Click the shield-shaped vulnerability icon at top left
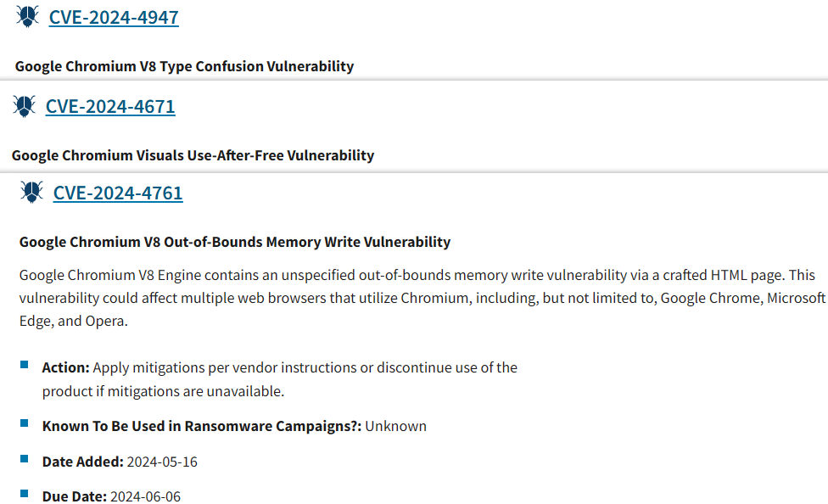The image size is (828, 504). coord(26,15)
